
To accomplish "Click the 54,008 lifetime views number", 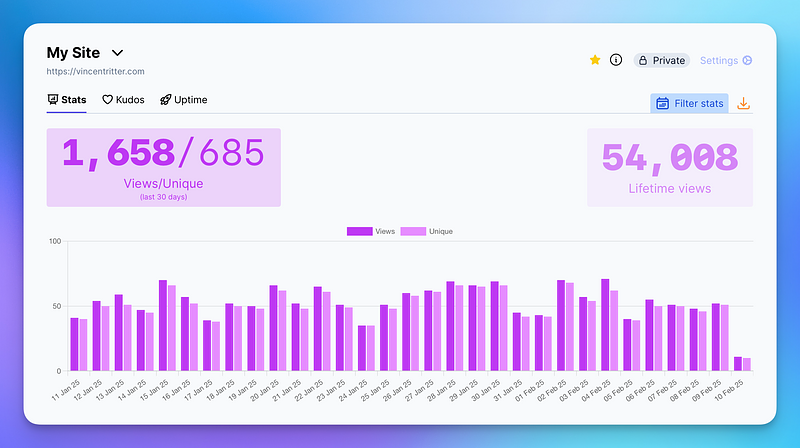I will [x=670, y=157].
